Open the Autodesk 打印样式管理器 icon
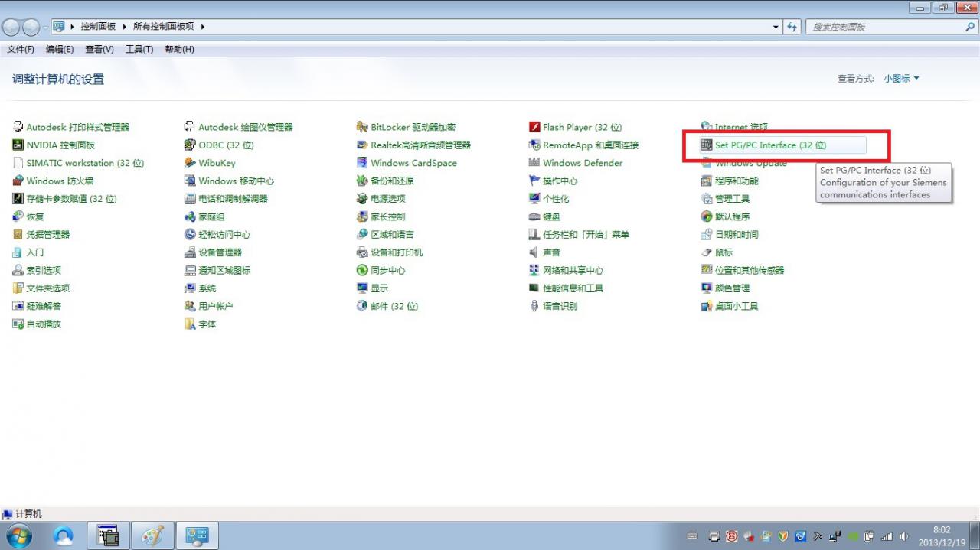The width and height of the screenshot is (980, 550). pos(19,127)
